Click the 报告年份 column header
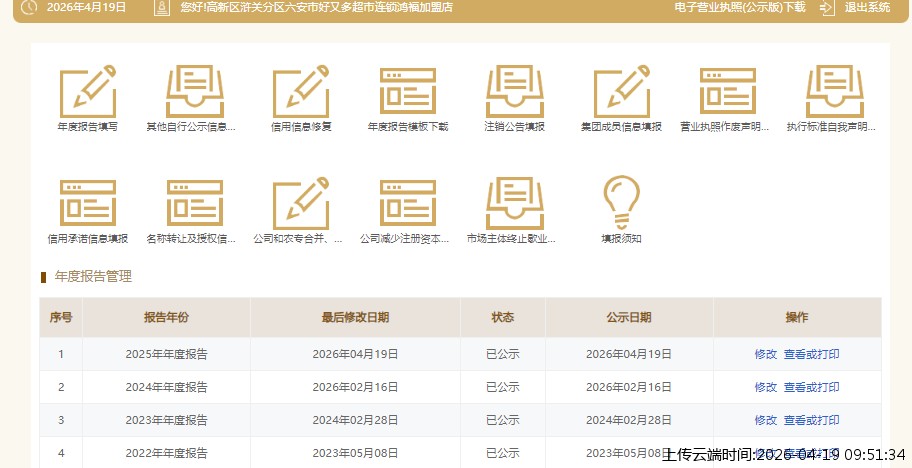Viewport: 912px width, 468px height. tap(166, 317)
